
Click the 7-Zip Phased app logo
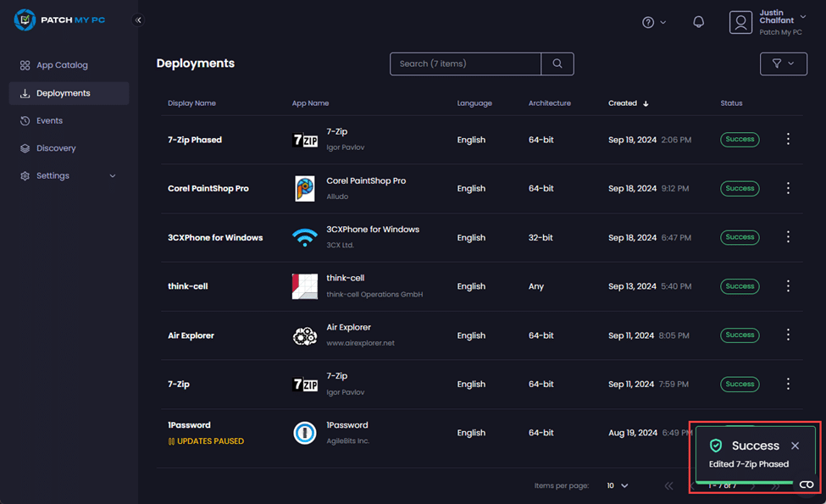coord(304,140)
